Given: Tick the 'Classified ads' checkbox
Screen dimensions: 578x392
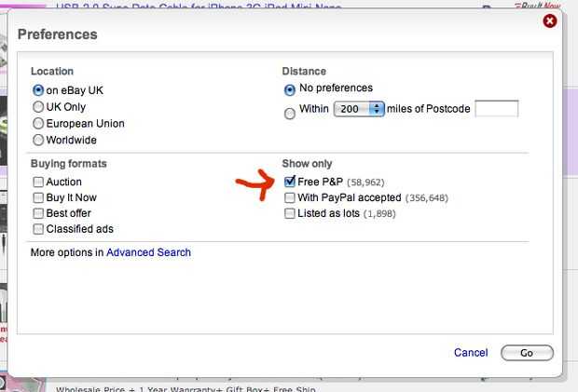Looking at the screenshot, I should pos(38,230).
